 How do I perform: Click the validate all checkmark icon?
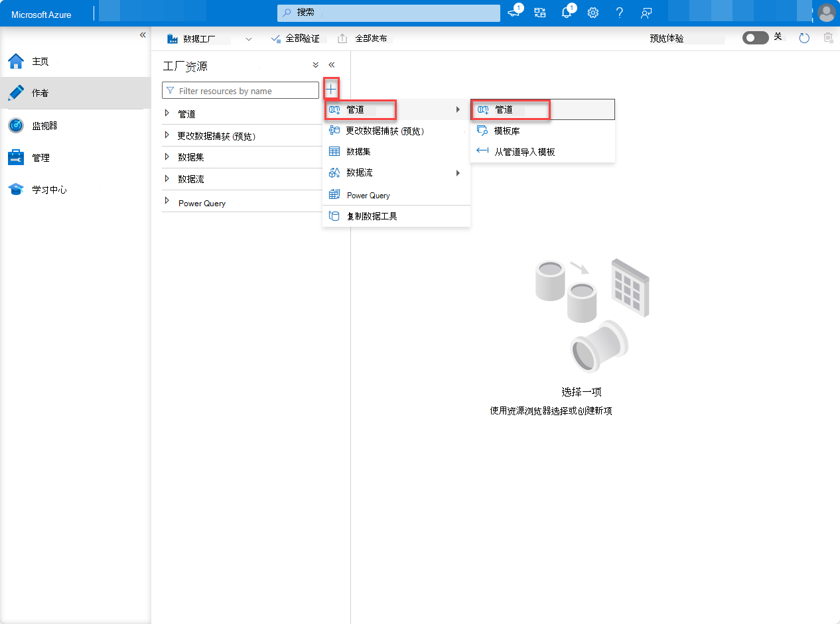276,39
